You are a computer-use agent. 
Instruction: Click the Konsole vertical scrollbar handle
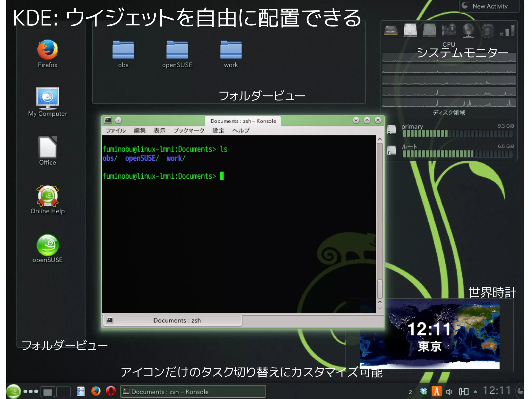tap(380, 289)
